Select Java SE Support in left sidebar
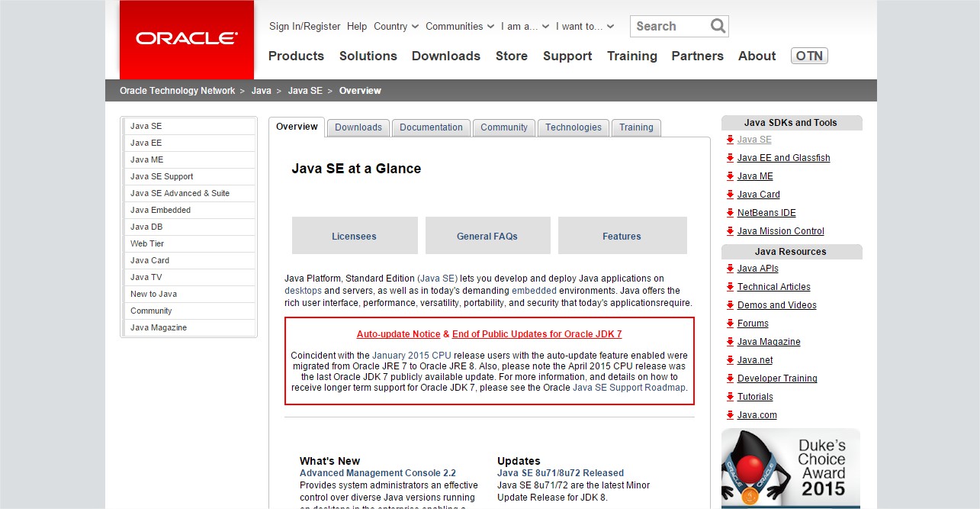The height and width of the screenshot is (509, 980). click(x=190, y=176)
